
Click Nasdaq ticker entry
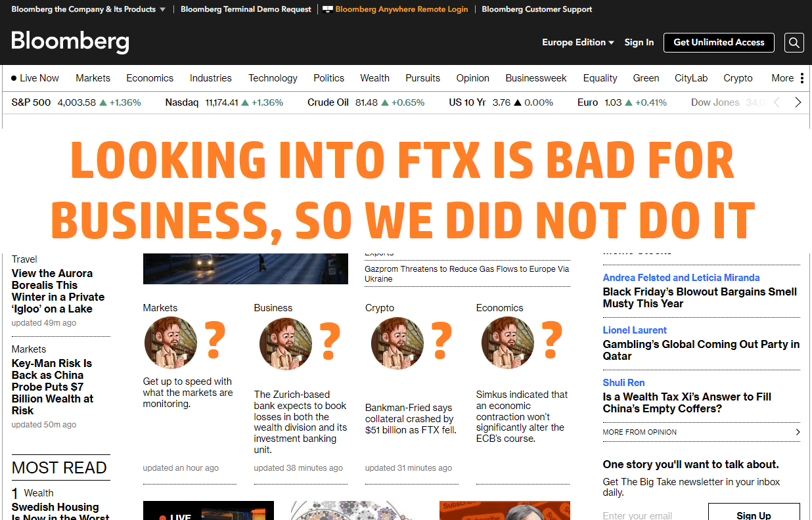pos(224,102)
